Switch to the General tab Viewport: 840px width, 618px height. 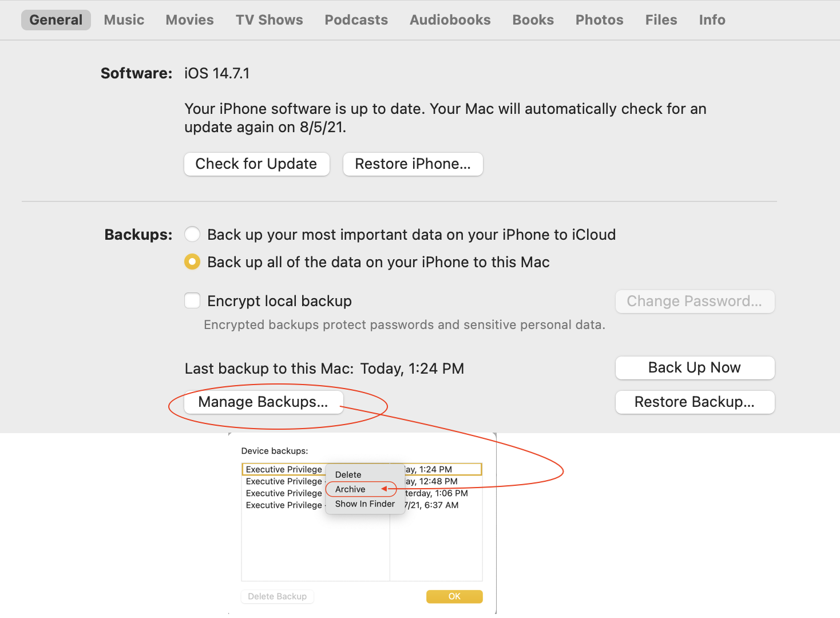click(x=56, y=20)
